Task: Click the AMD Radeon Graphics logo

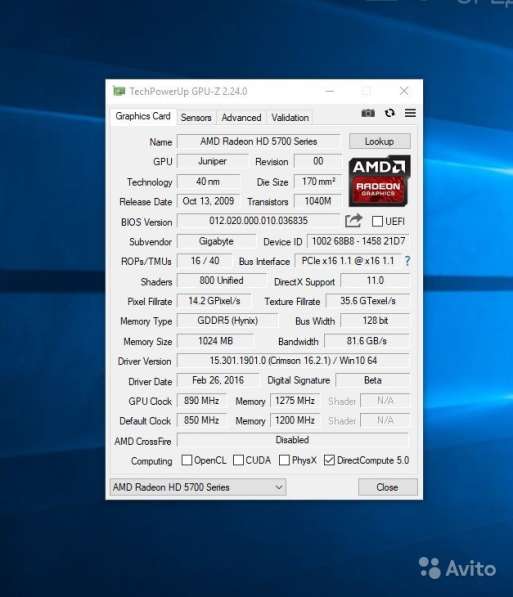Action: 379,181
